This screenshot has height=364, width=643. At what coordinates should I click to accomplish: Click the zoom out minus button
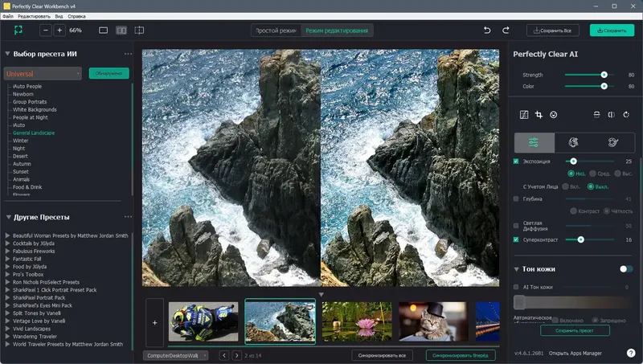pos(45,30)
